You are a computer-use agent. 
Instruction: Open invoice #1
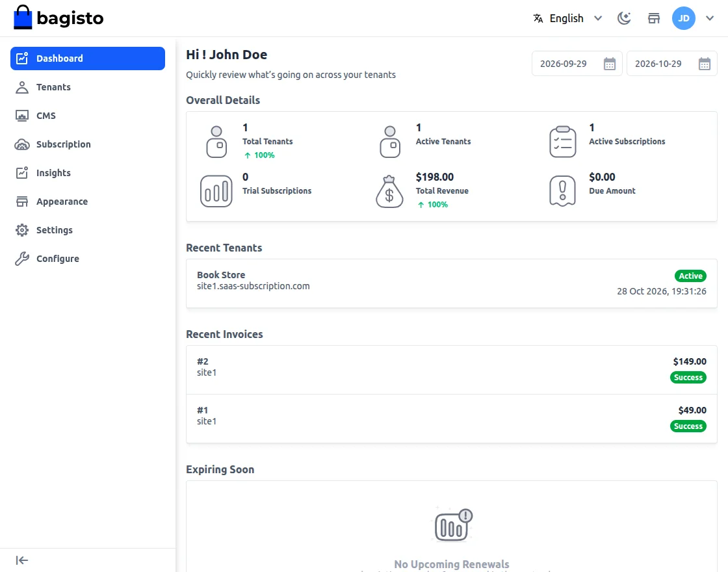click(x=451, y=419)
